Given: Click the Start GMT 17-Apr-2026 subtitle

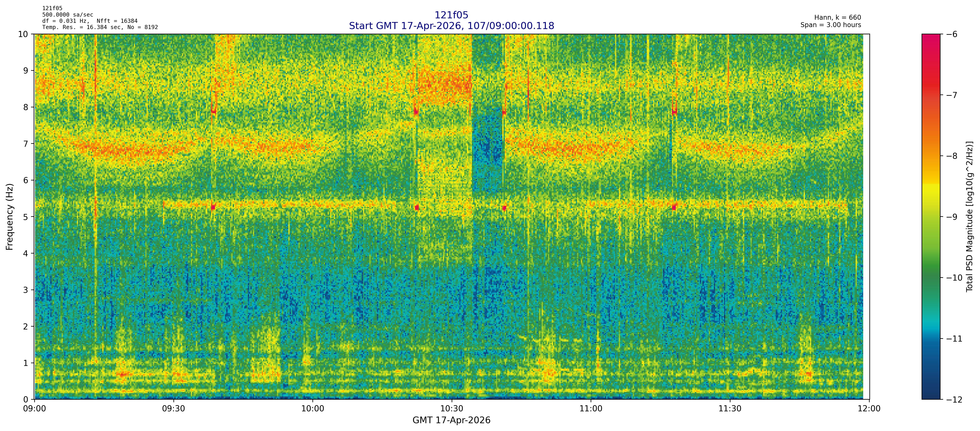Looking at the screenshot, I should tap(451, 26).
